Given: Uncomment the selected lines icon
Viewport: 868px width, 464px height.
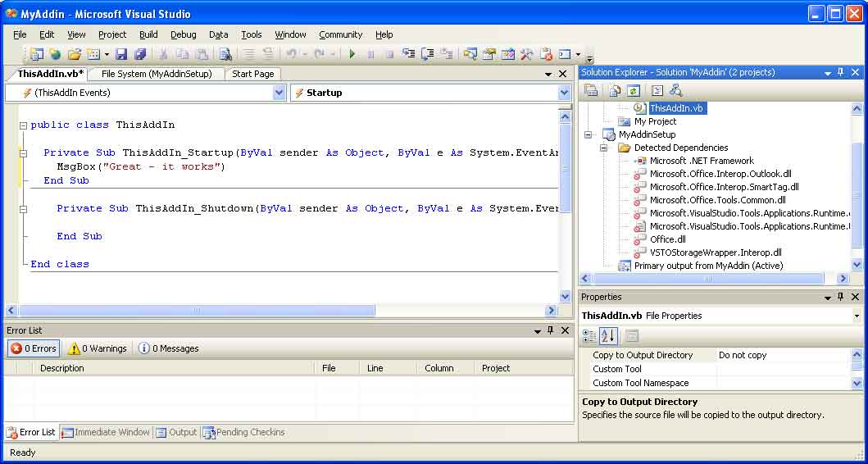Looking at the screenshot, I should (268, 54).
